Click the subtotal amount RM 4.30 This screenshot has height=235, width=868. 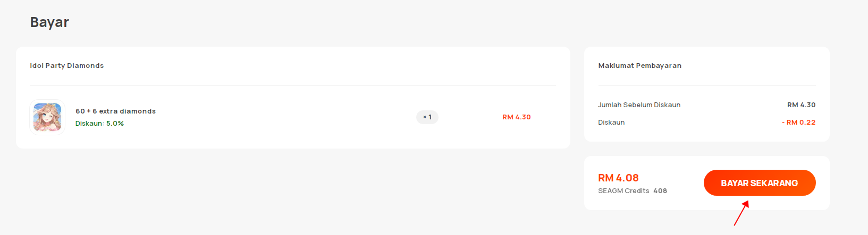[801, 105]
